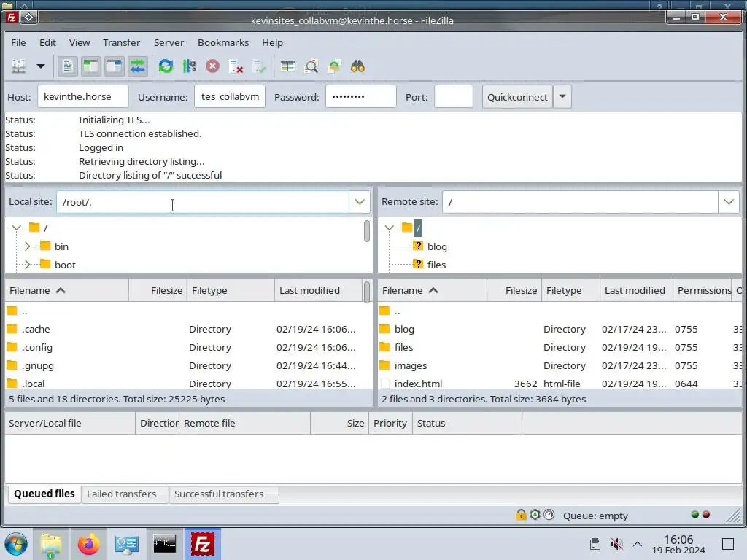
Task: Sort remote list by Permissions
Action: click(703, 290)
